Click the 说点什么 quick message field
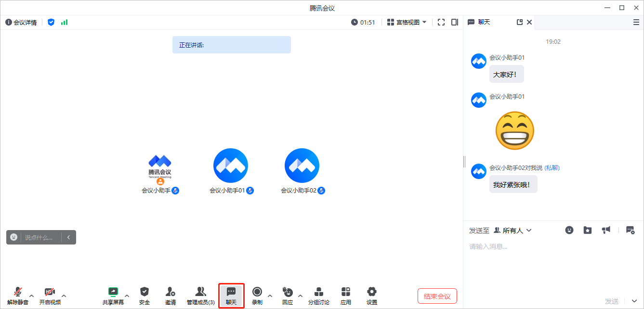The image size is (644, 309). [x=40, y=237]
